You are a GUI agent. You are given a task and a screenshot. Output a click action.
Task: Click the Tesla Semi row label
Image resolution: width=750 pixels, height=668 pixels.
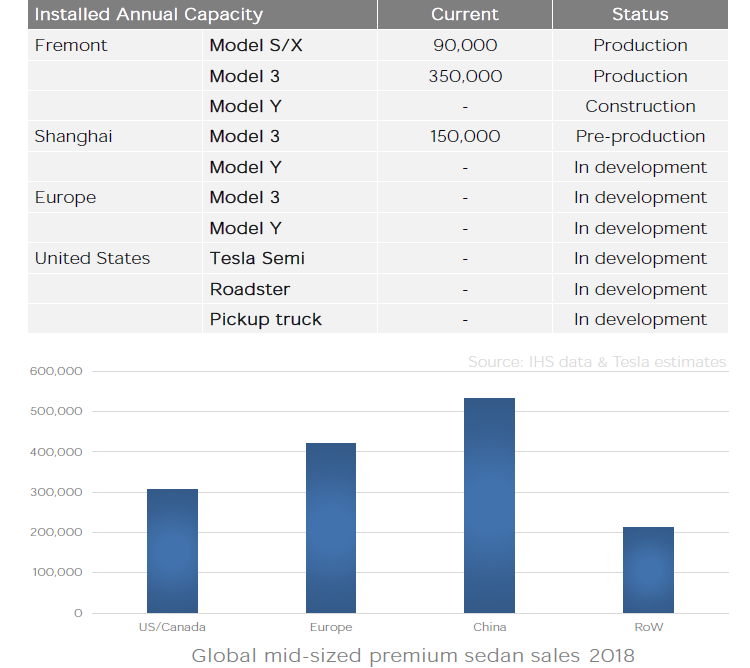click(x=257, y=258)
